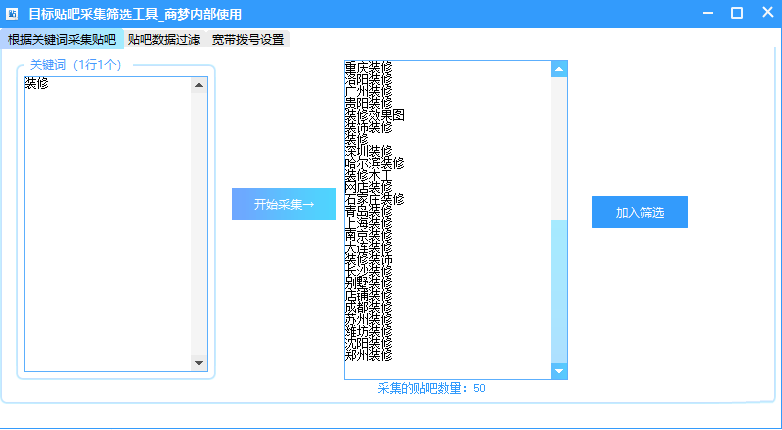Image resolution: width=782 pixels, height=430 pixels.
Task: Click the 关键词（1行1个）group label
Action: (76, 65)
